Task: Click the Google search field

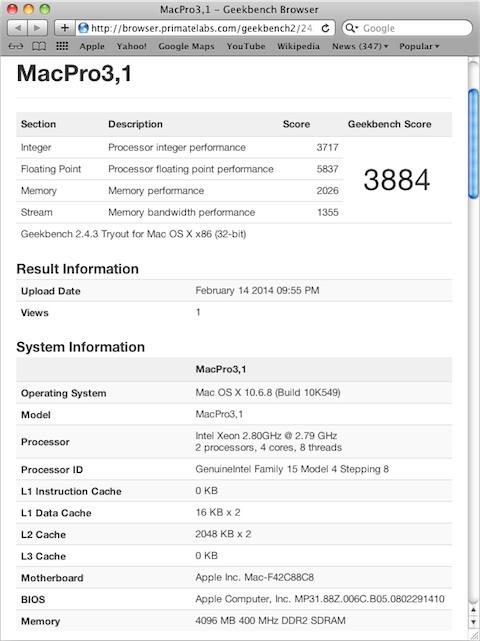Action: point(407,28)
